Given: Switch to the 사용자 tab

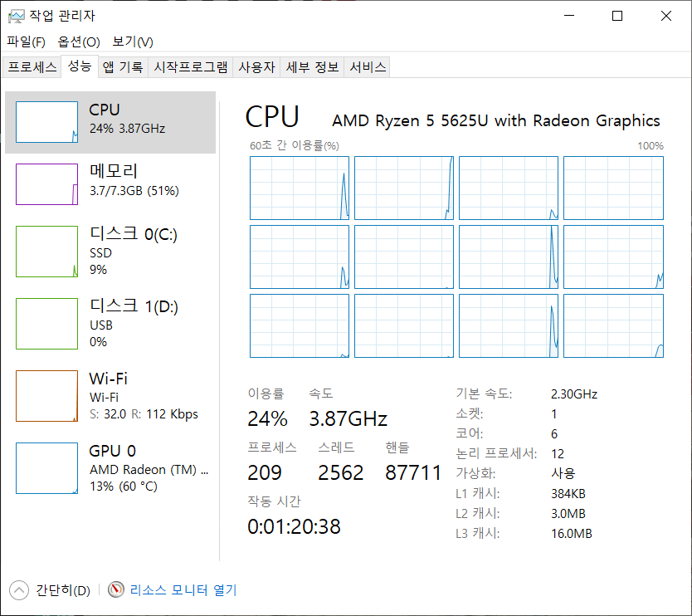Looking at the screenshot, I should point(256,67).
